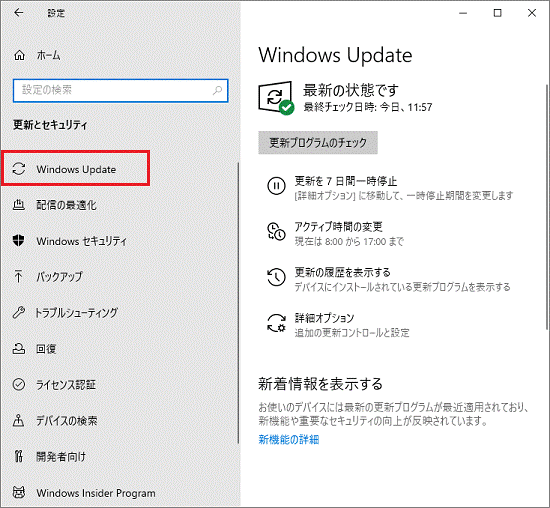Open ホーム settings page
This screenshot has height=508, width=550.
[48, 55]
